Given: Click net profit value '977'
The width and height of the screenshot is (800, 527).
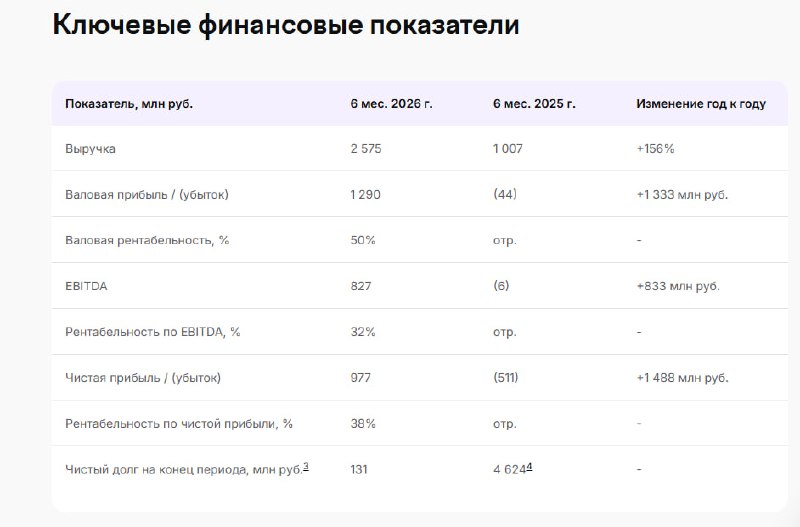Looking at the screenshot, I should coord(361,378).
